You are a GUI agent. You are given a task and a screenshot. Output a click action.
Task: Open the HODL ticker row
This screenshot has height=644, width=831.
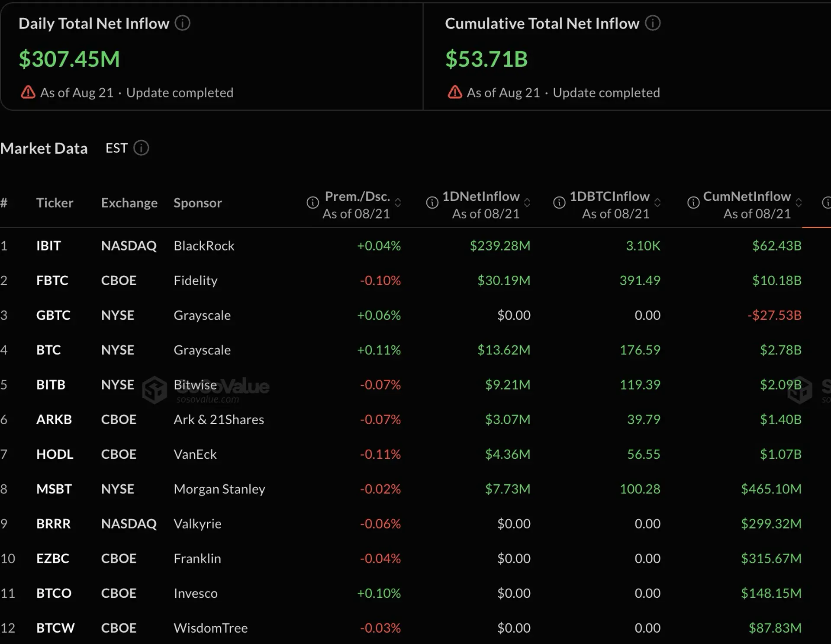coord(55,454)
